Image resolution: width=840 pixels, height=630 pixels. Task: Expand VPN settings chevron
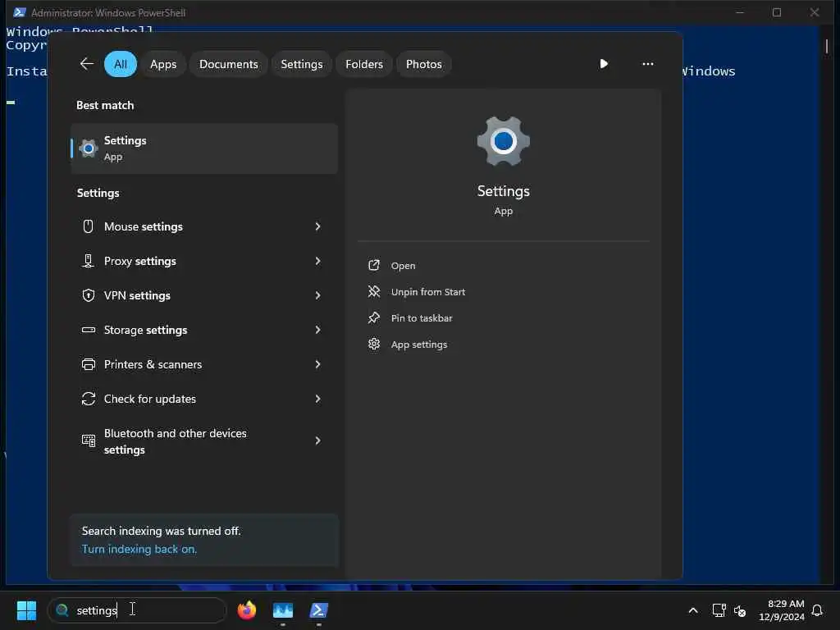point(317,295)
